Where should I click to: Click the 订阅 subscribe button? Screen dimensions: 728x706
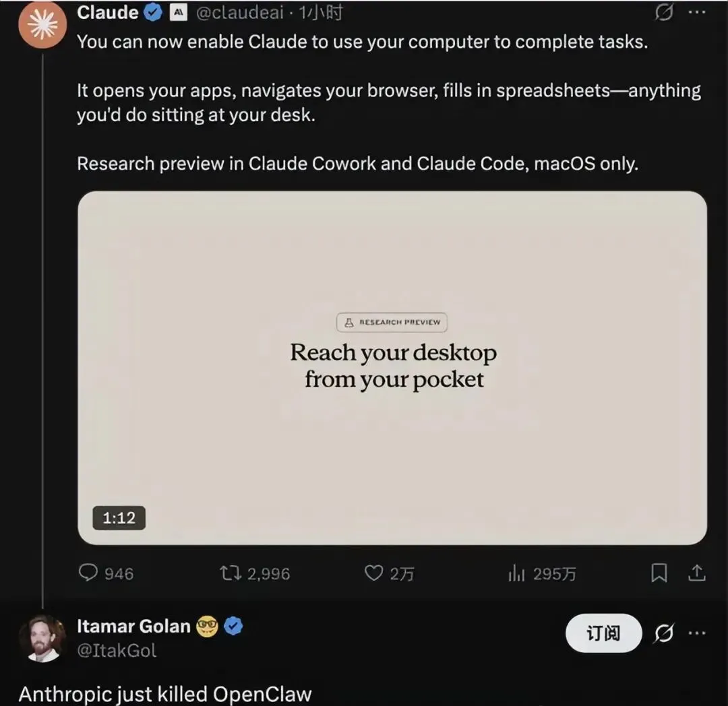(603, 633)
